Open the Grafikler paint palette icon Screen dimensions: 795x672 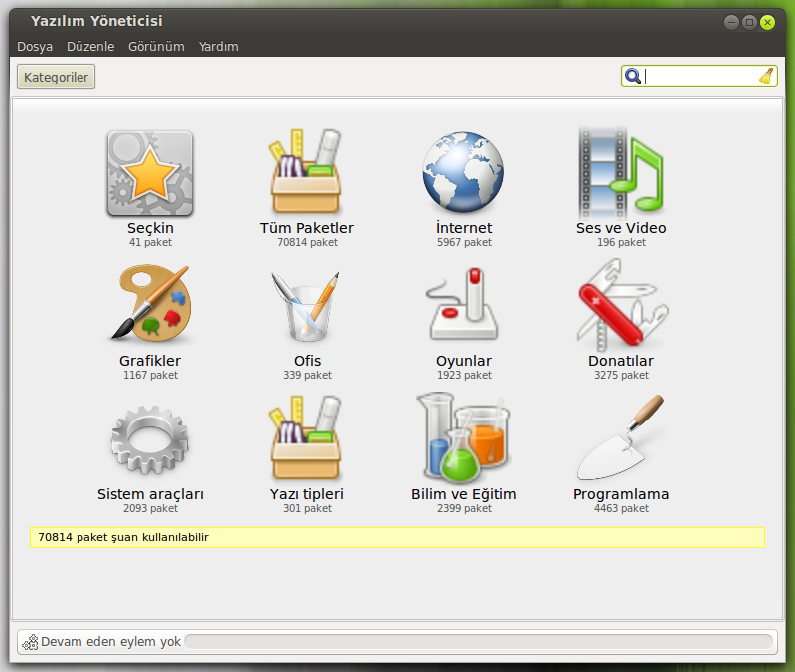(151, 302)
